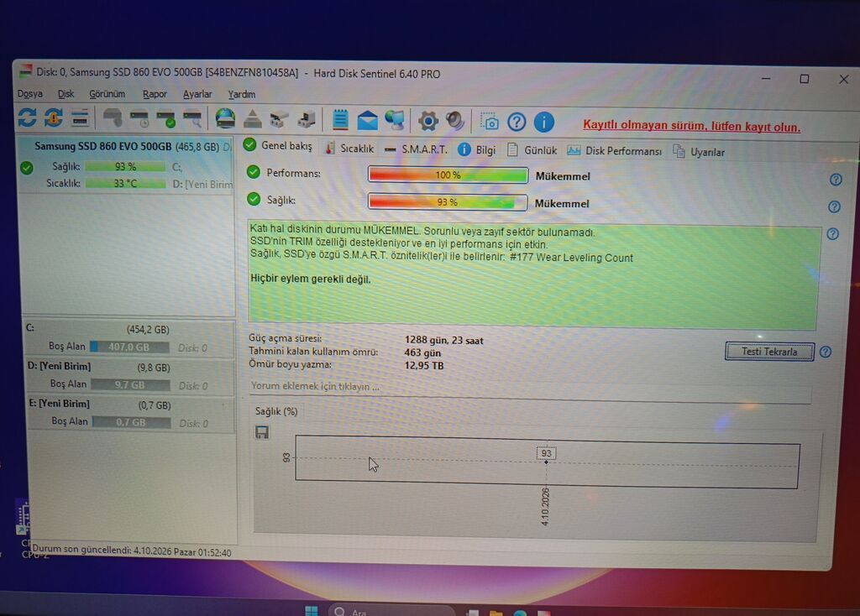Select Samsung SSD 860 EVO 500GB disk entry

click(126, 165)
